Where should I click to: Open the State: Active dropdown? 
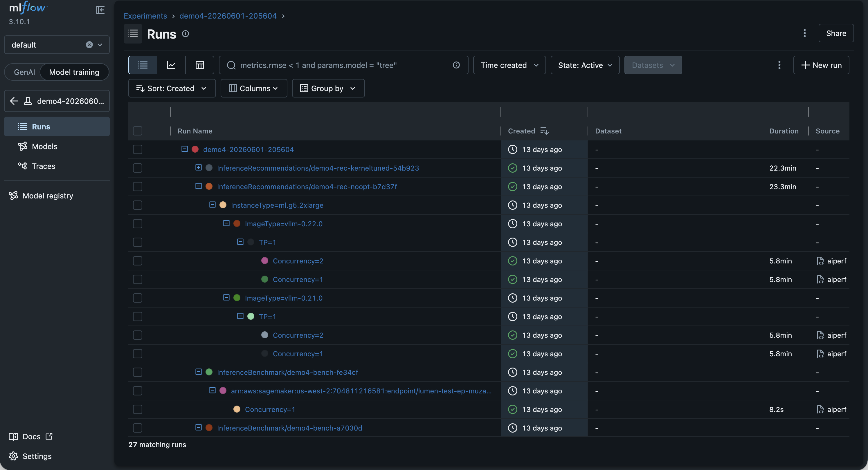[585, 65]
